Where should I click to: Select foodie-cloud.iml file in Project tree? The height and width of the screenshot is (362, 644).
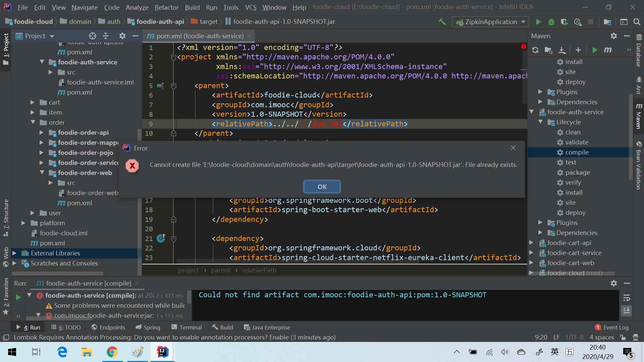[63, 233]
